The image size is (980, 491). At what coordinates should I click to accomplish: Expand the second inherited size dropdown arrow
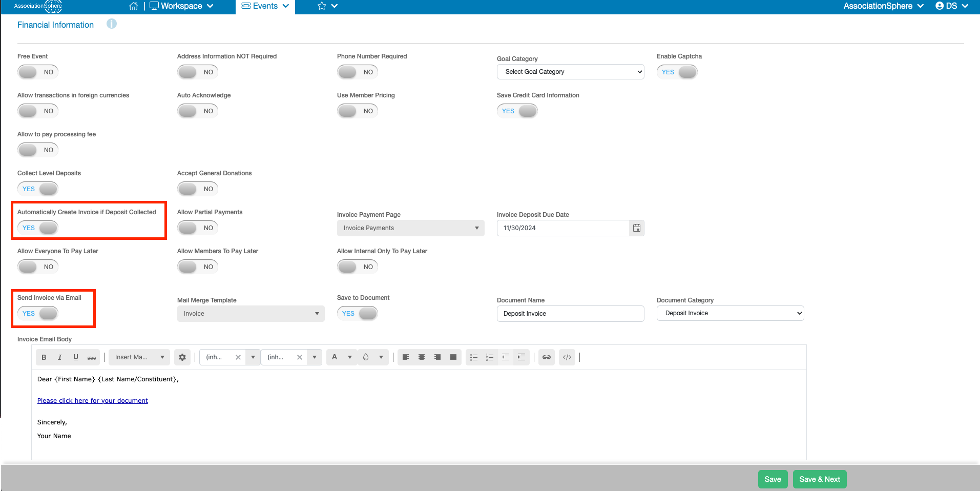(x=315, y=357)
